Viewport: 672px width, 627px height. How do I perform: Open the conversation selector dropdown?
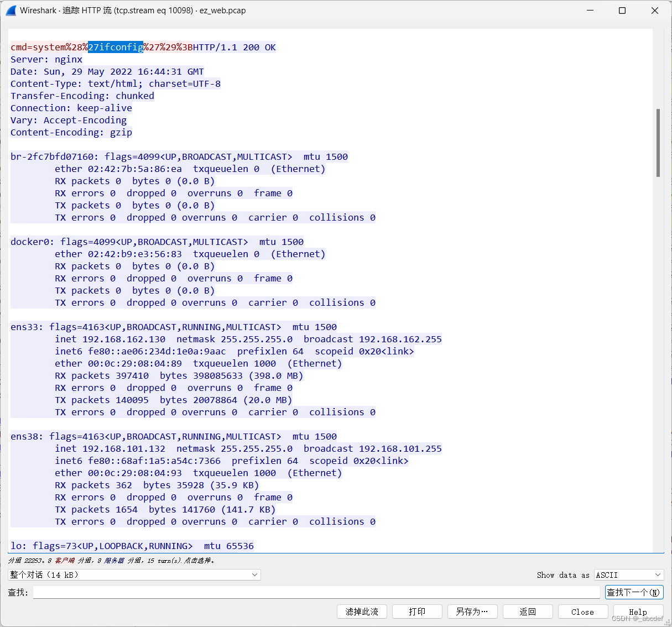134,575
